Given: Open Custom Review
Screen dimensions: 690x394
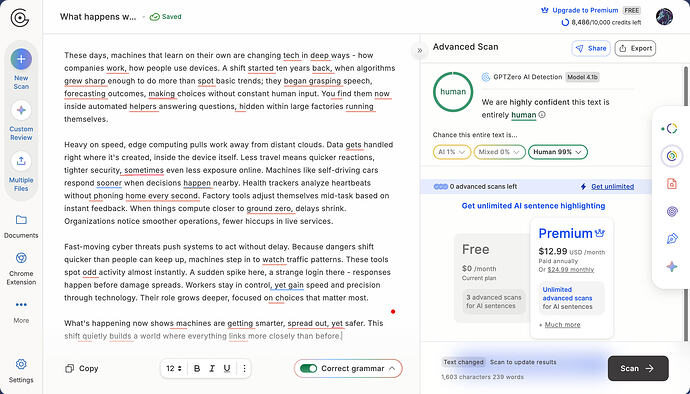Looking at the screenshot, I should (x=21, y=120).
